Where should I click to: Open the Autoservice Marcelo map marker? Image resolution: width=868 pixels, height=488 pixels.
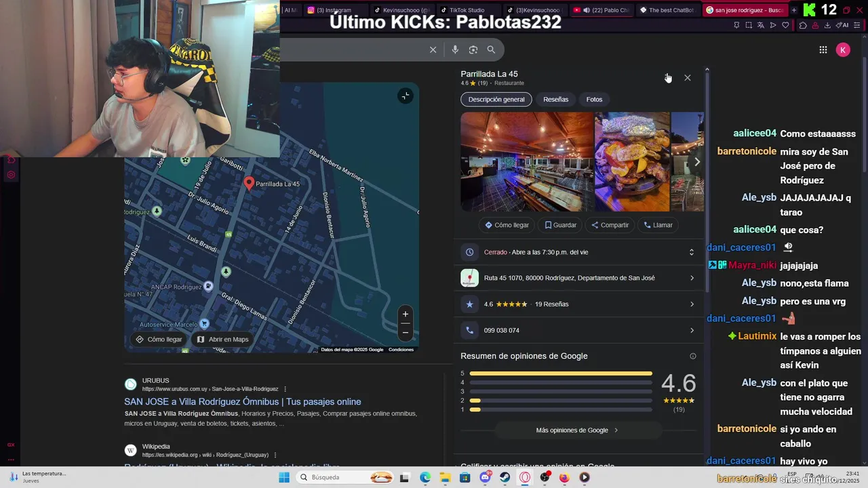point(204,324)
